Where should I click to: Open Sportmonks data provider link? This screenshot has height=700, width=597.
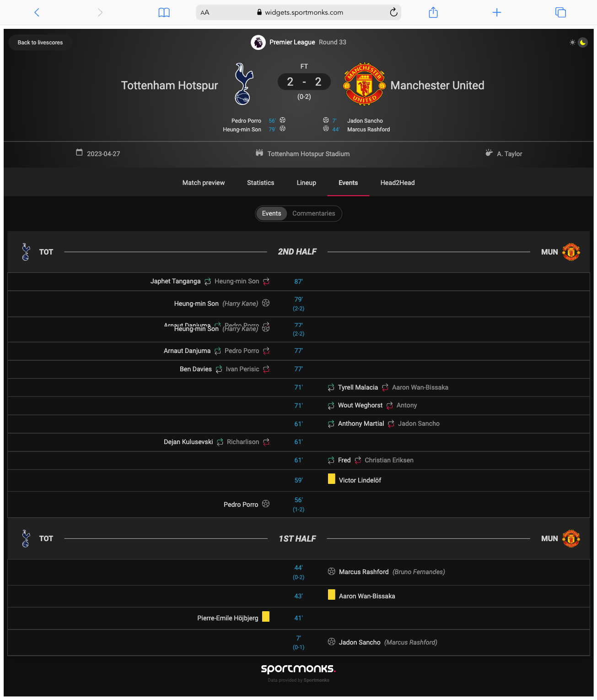[x=317, y=680]
